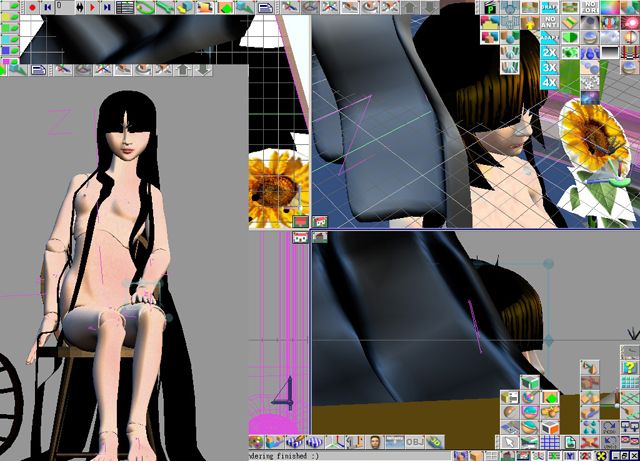Select 2X antialiasing option
Screen dimensions: 640x461
pos(550,51)
